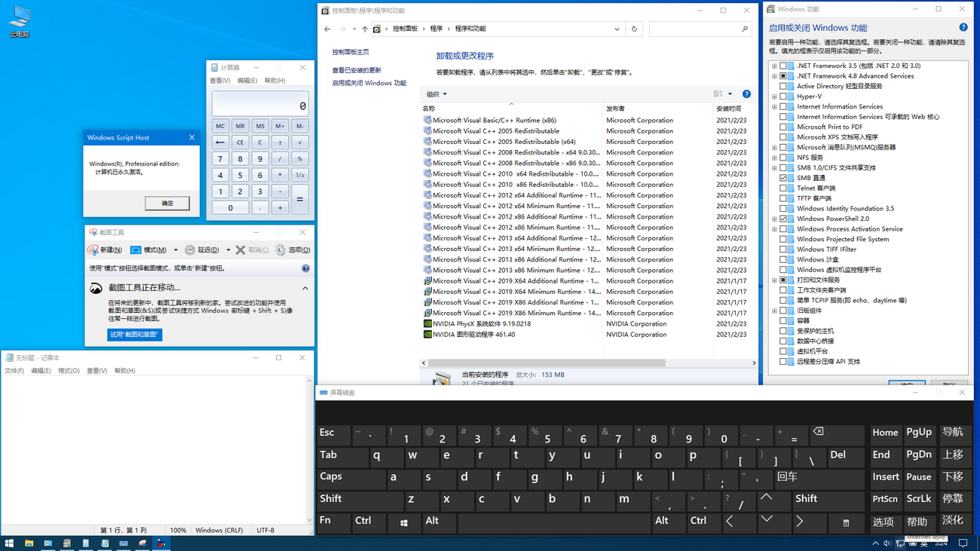Click the square root key on calculator
The width and height of the screenshot is (980, 551).
pyautogui.click(x=299, y=142)
